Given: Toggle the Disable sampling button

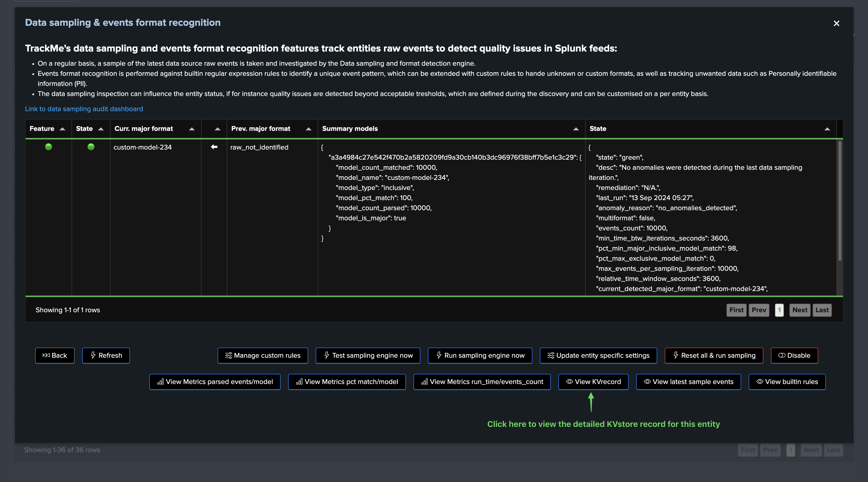Looking at the screenshot, I should click(794, 355).
